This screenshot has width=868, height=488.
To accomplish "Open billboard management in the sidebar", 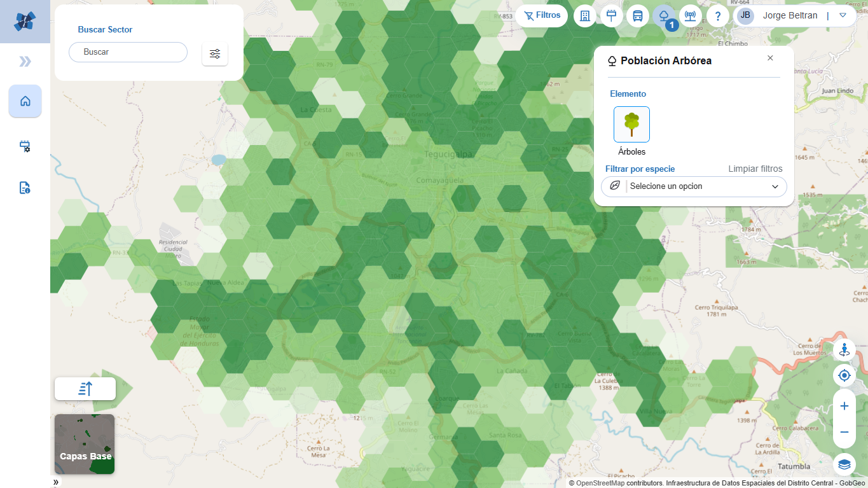I will click(x=25, y=146).
